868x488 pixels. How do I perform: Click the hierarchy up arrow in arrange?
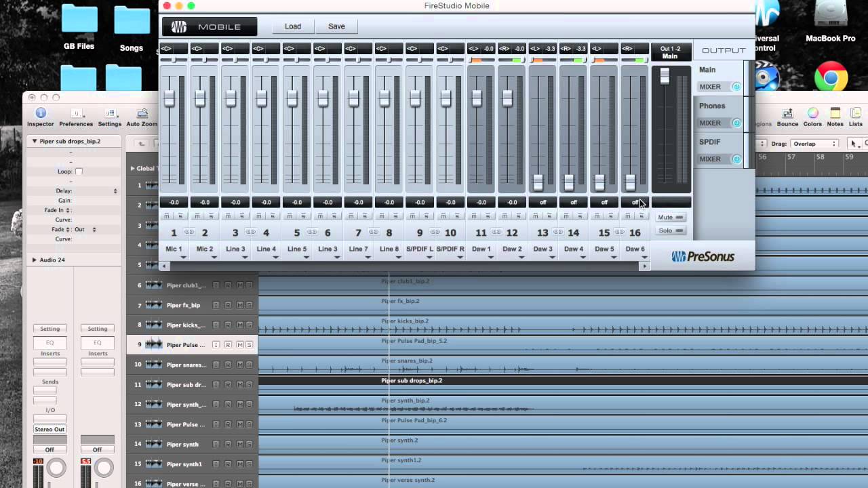[x=142, y=144]
